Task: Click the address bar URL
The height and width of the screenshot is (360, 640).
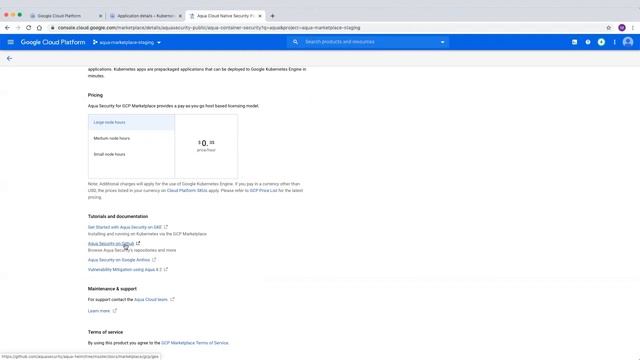Action: pyautogui.click(x=209, y=28)
